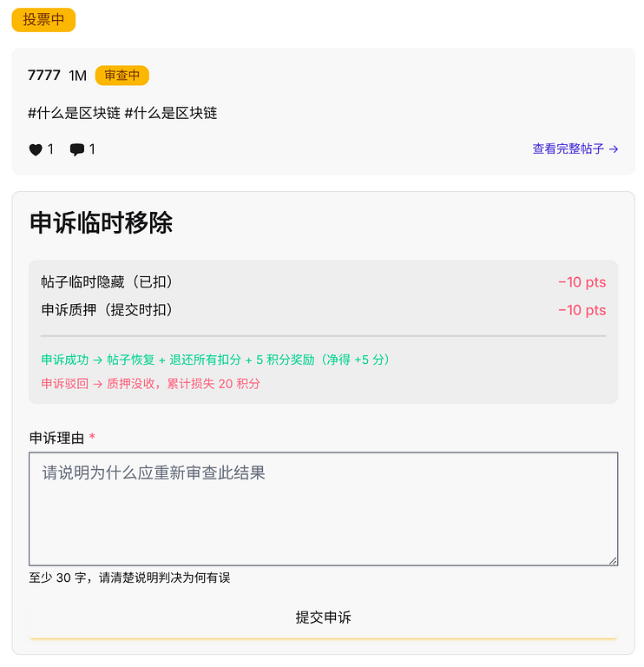Image resolution: width=644 pixels, height=667 pixels.
Task: Click the 申诉临时移除 heading
Action: click(x=101, y=222)
